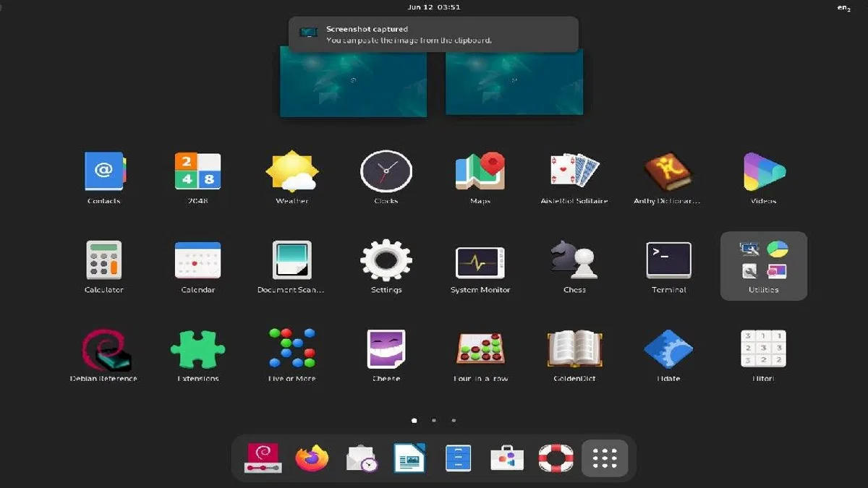Launch the Chess game
The height and width of the screenshot is (488, 868).
tap(574, 266)
